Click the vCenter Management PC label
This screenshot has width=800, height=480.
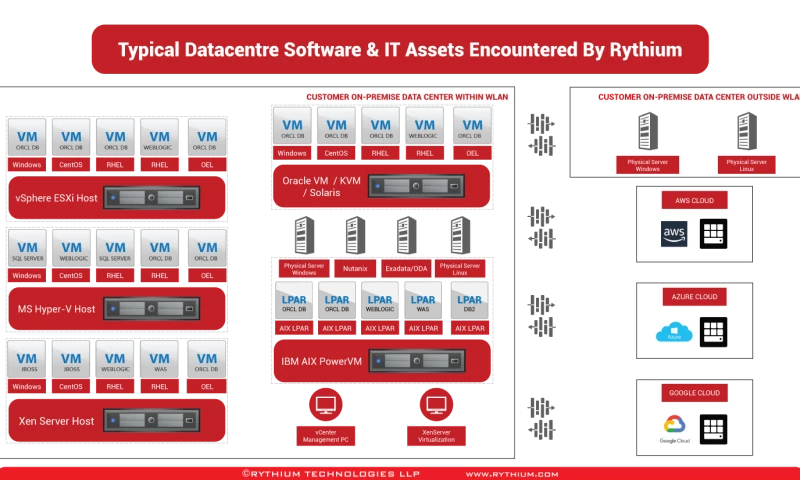point(326,436)
